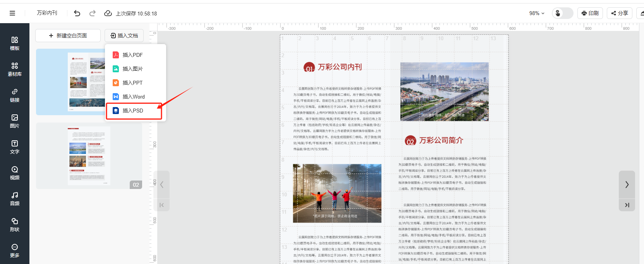
Task: Open the 素材库 material library
Action: click(x=15, y=69)
